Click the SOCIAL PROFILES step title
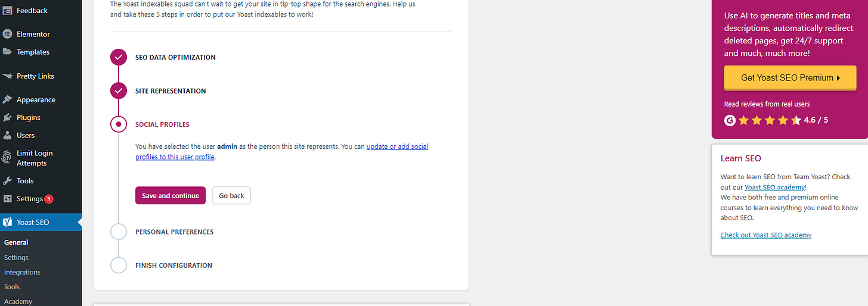Viewport: 868px width, 306px height. tap(162, 124)
